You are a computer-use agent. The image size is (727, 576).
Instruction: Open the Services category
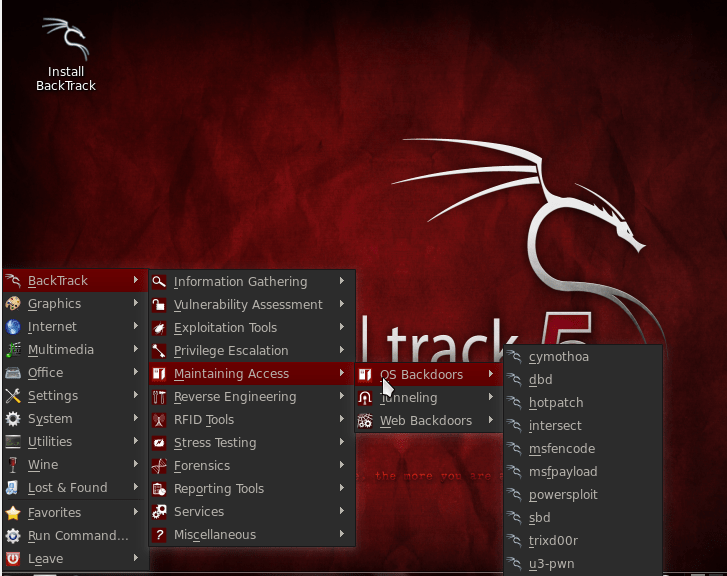click(x=252, y=512)
